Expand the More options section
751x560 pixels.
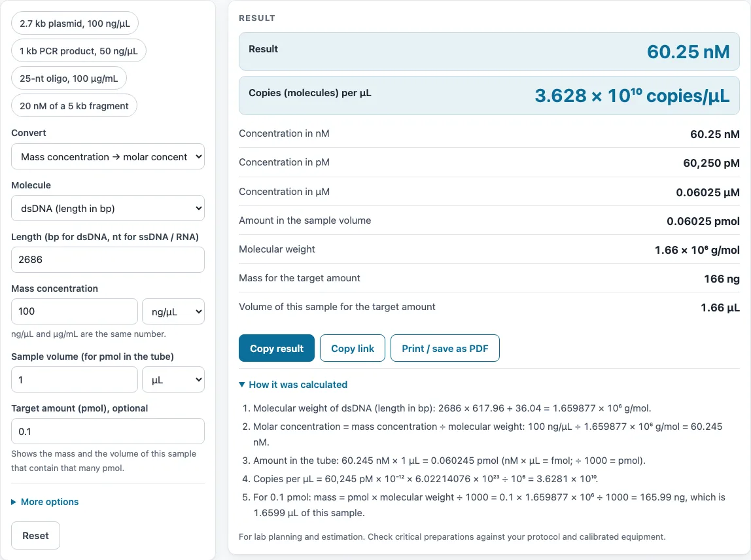(x=45, y=502)
